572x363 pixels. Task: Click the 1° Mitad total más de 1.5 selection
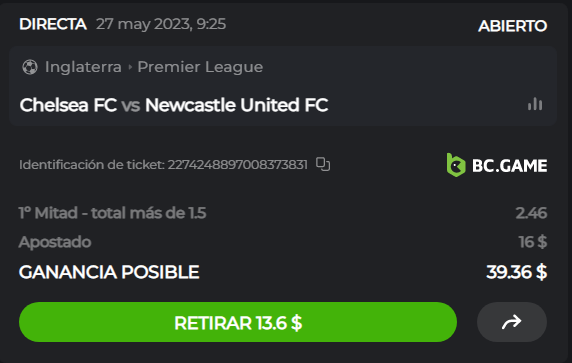pyautogui.click(x=112, y=213)
